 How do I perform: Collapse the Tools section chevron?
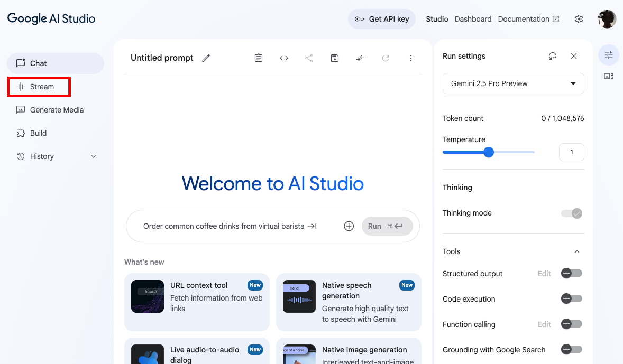577,251
